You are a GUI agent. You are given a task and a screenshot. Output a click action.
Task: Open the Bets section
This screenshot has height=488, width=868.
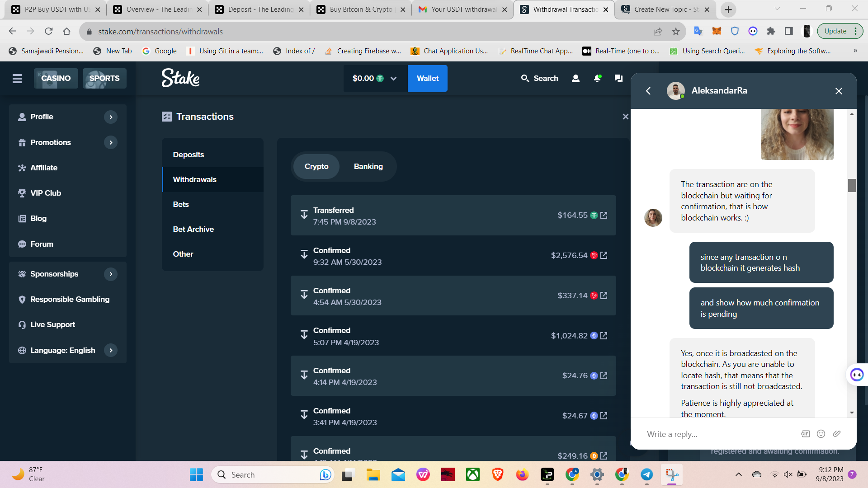point(212,204)
